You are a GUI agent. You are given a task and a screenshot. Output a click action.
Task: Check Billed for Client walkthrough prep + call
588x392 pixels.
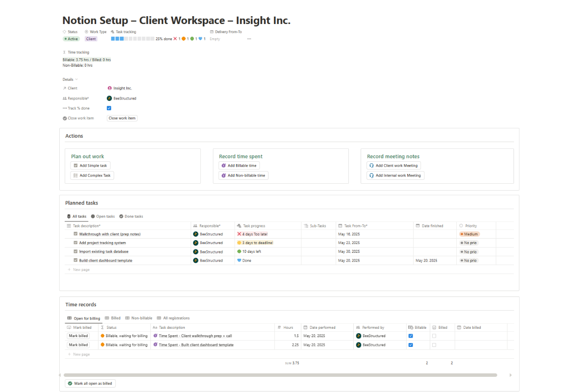[434, 336]
